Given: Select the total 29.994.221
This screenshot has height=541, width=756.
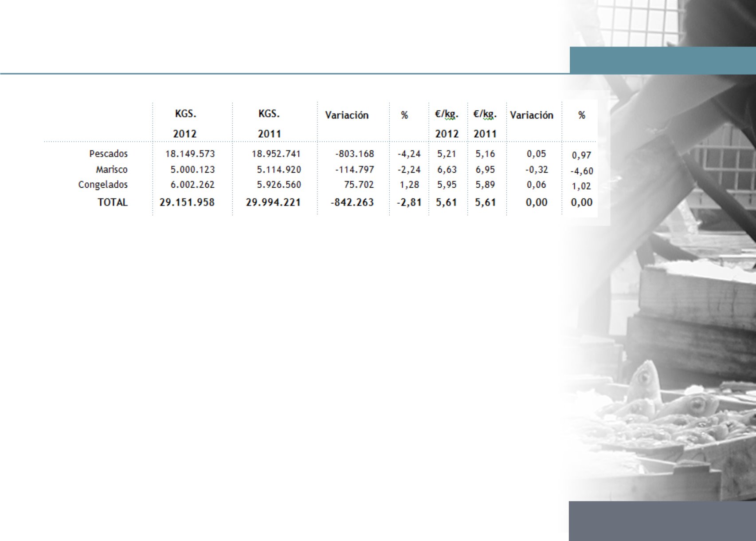Looking at the screenshot, I should point(273,202).
